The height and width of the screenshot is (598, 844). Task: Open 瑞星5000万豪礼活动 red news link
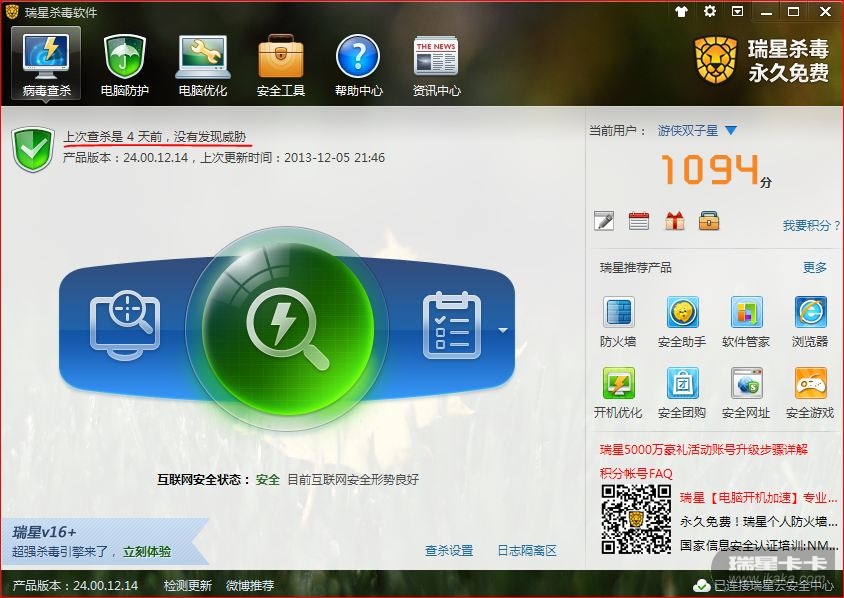pyautogui.click(x=704, y=449)
